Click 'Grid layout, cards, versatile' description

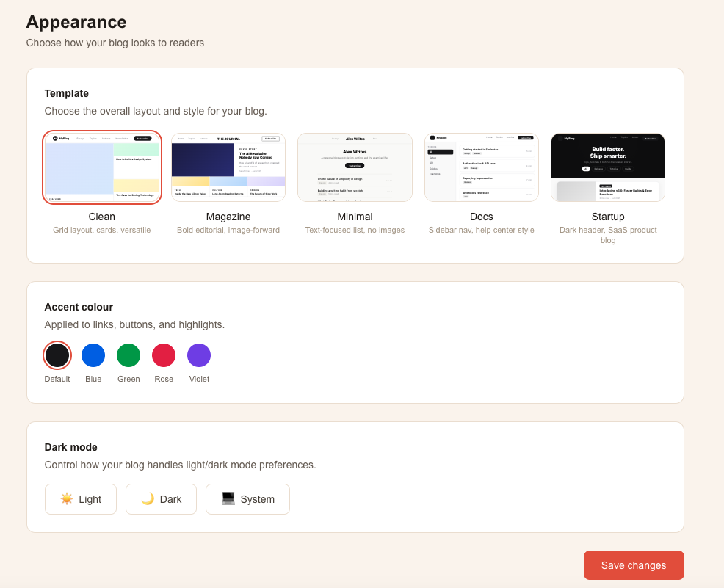(102, 230)
